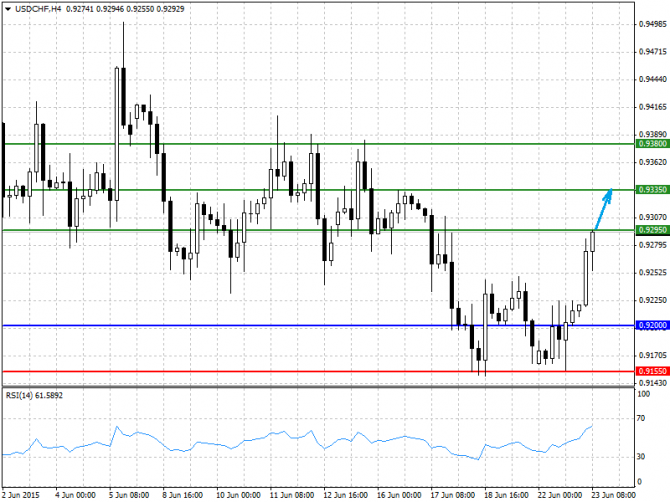Click the 0.93620 price axis label
Image resolution: width=670 pixels, height=502 pixels.
(653, 162)
